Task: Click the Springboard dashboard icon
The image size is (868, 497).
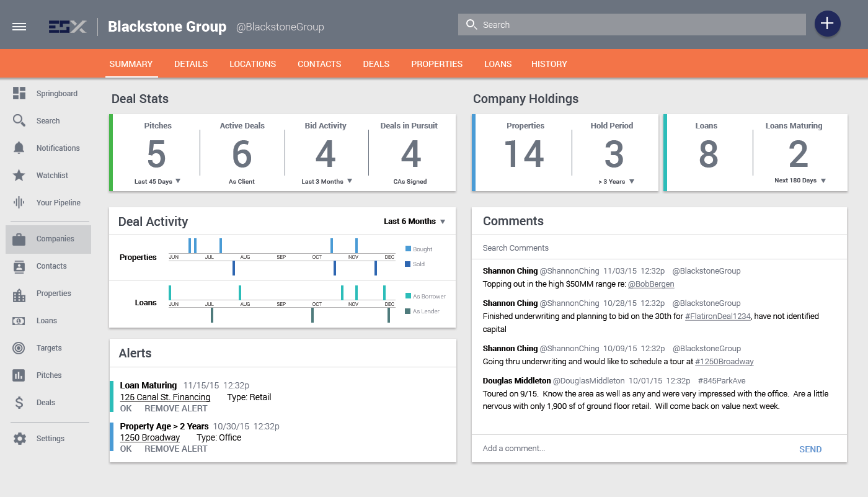Action: (19, 93)
